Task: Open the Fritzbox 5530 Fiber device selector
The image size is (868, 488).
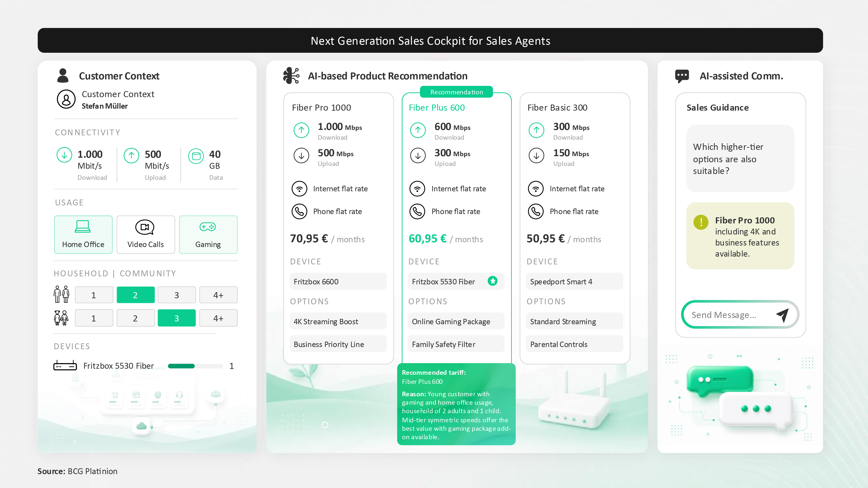Action: 456,281
